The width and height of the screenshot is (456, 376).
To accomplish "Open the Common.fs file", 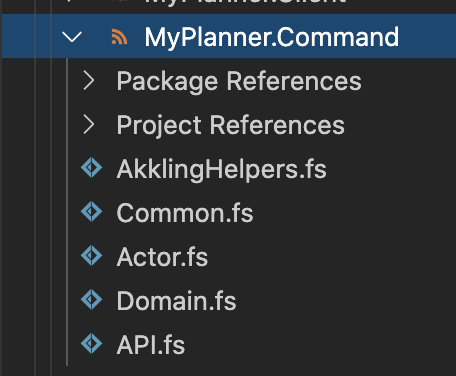I will tap(185, 213).
